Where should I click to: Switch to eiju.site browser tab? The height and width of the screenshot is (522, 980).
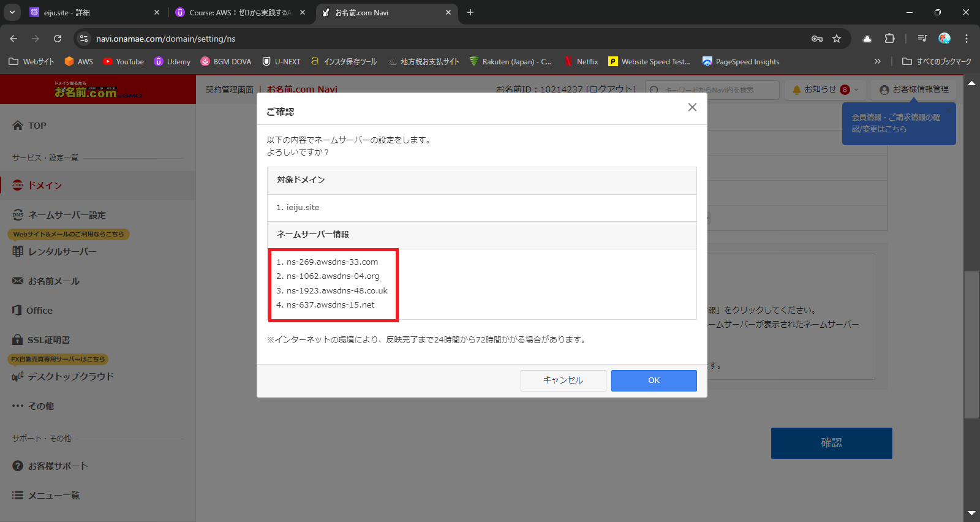tap(94, 12)
